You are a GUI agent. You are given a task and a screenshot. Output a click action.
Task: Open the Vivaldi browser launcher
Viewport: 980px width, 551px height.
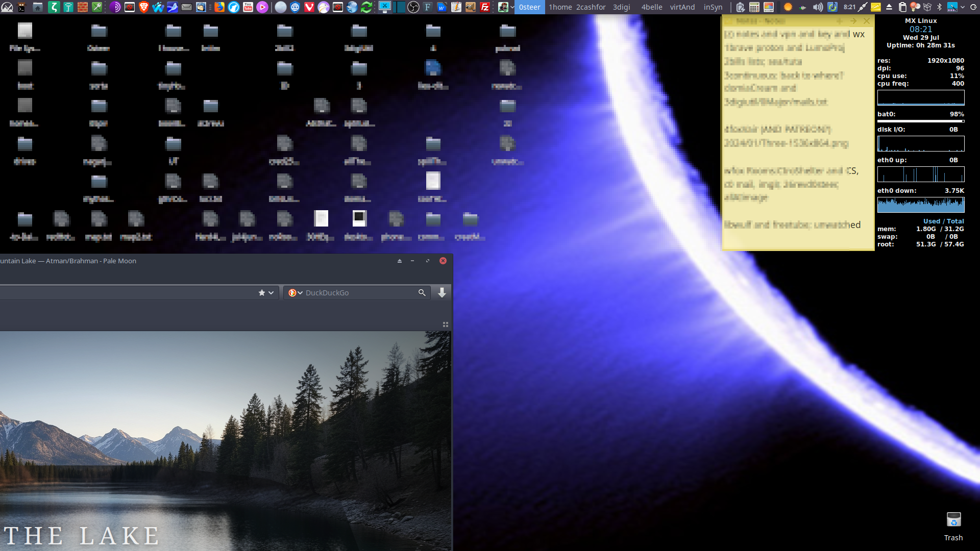[309, 7]
